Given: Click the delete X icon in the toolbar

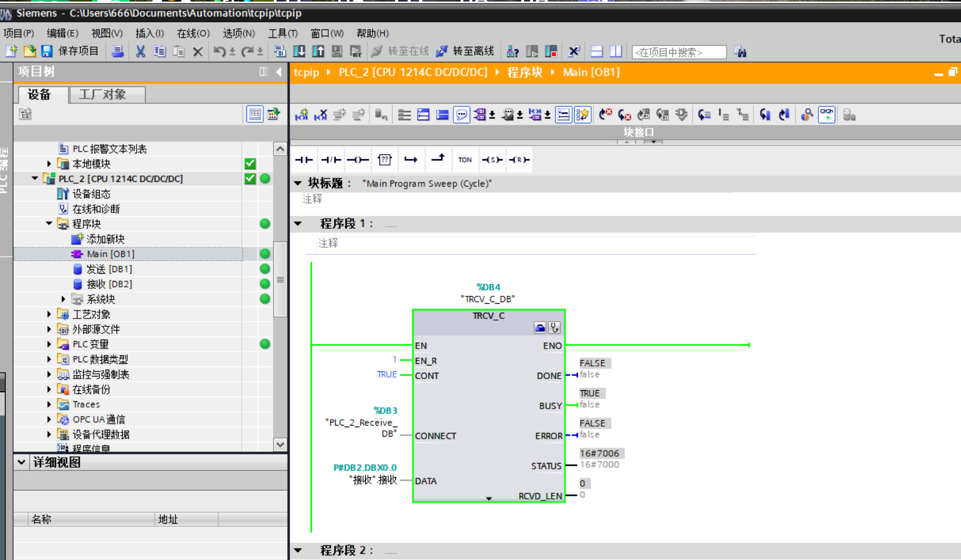Looking at the screenshot, I should point(197,51).
